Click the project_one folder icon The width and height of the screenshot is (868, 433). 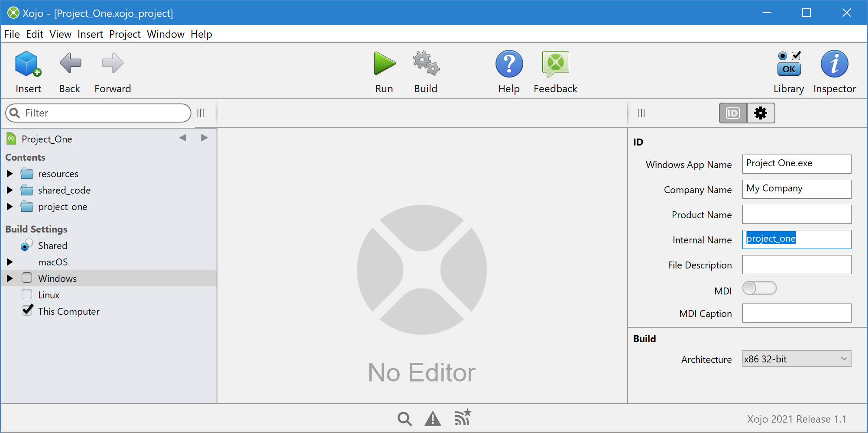point(27,207)
